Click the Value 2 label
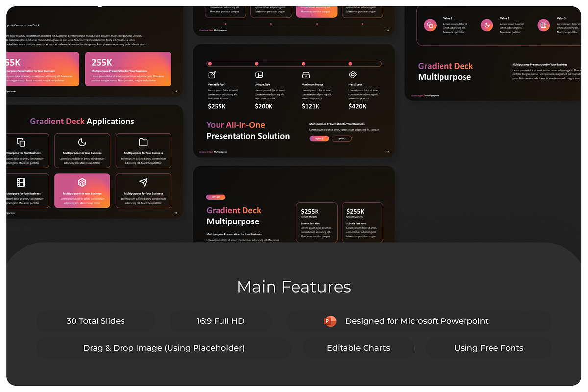The width and height of the screenshot is (588, 392). 505,18
